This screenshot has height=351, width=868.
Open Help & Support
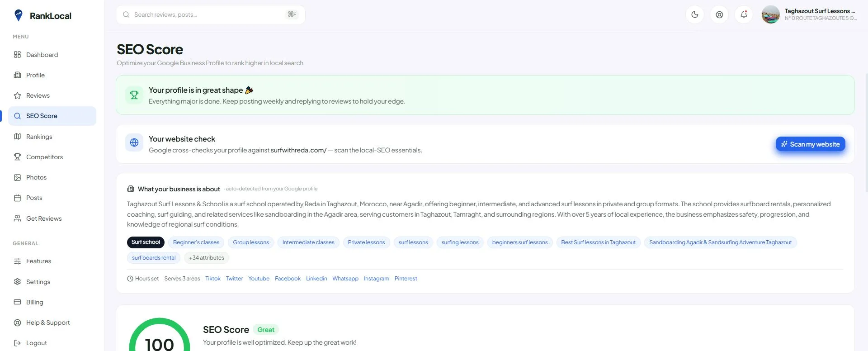point(52,323)
